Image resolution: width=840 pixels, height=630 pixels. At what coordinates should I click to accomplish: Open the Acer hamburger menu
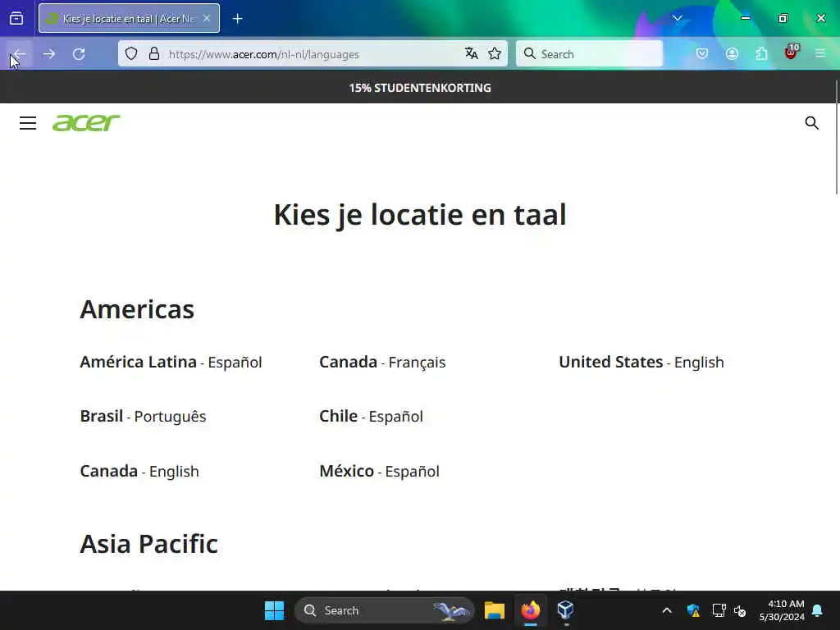coord(28,123)
